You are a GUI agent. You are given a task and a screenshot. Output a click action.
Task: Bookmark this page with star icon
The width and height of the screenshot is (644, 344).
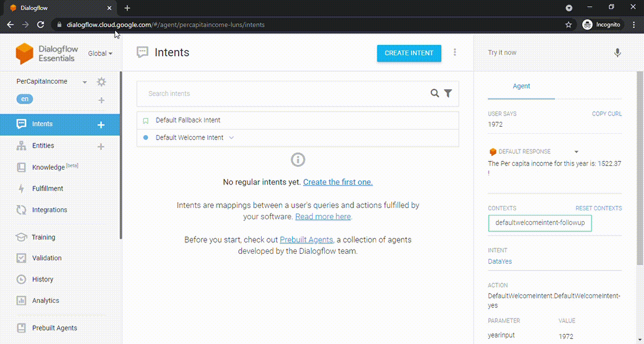pos(569,25)
